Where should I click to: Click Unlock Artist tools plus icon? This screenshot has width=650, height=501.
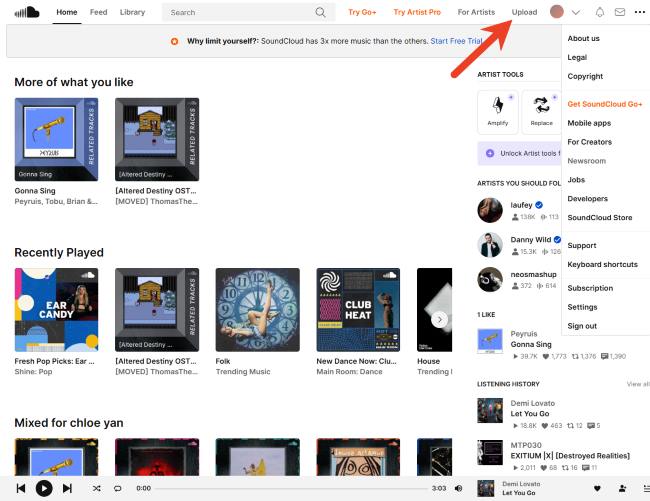tap(490, 153)
